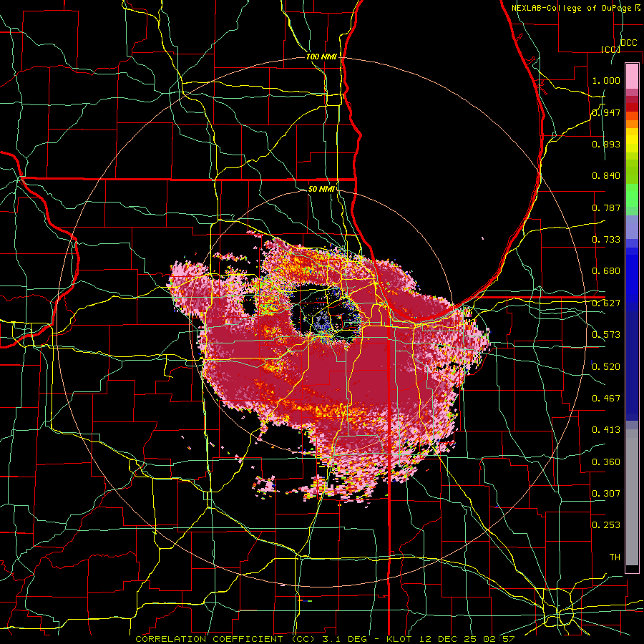Click the 0.573 value on the scale
Screen dimensions: 644x644
tap(606, 335)
